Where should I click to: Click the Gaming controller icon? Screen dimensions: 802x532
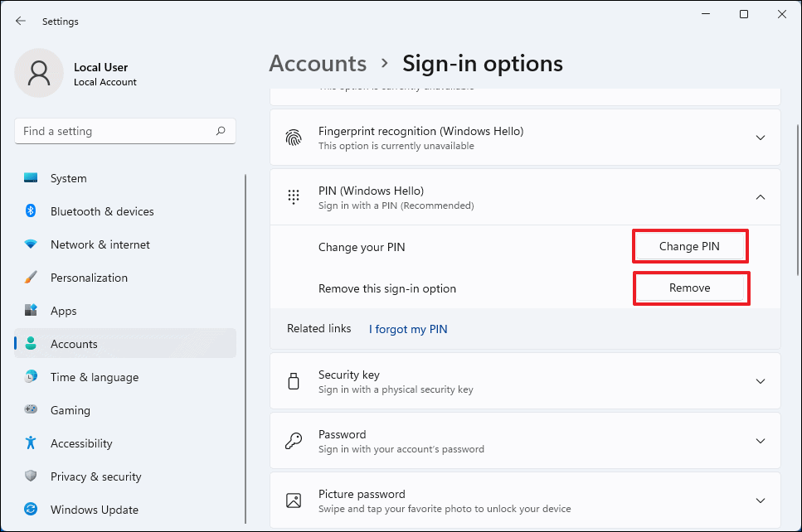(x=31, y=410)
